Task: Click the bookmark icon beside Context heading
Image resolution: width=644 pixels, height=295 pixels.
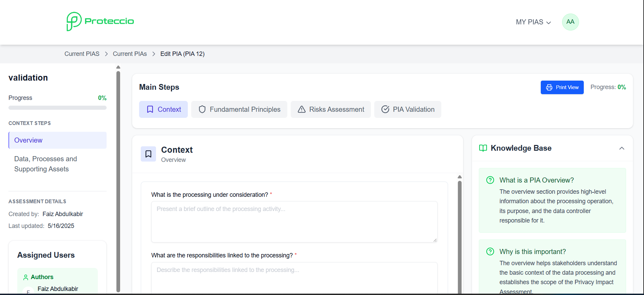Action: [148, 154]
